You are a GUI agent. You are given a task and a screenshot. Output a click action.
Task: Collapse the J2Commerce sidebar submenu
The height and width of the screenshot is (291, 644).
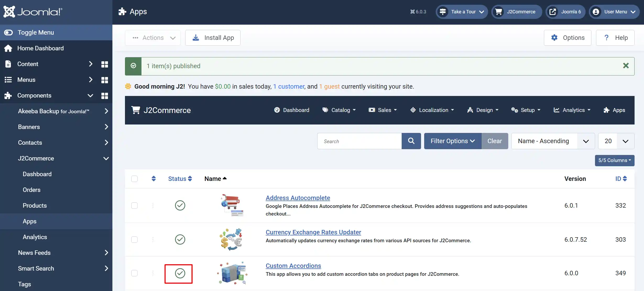click(106, 158)
